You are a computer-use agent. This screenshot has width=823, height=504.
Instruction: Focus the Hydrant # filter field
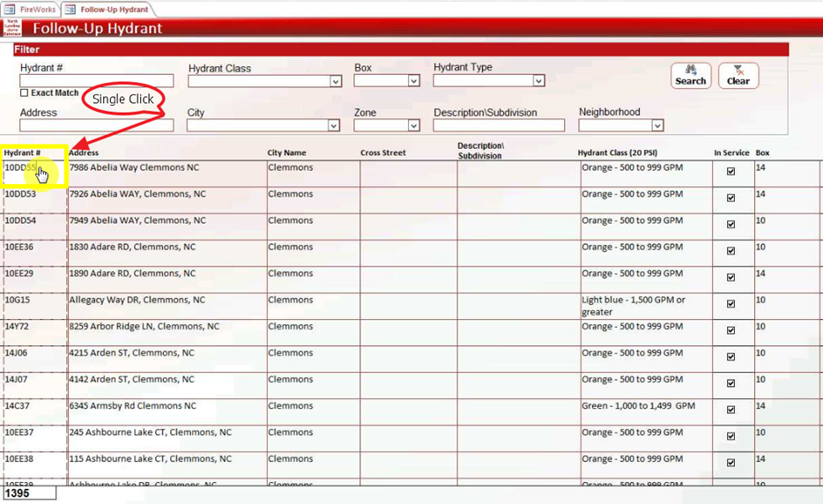(x=97, y=80)
